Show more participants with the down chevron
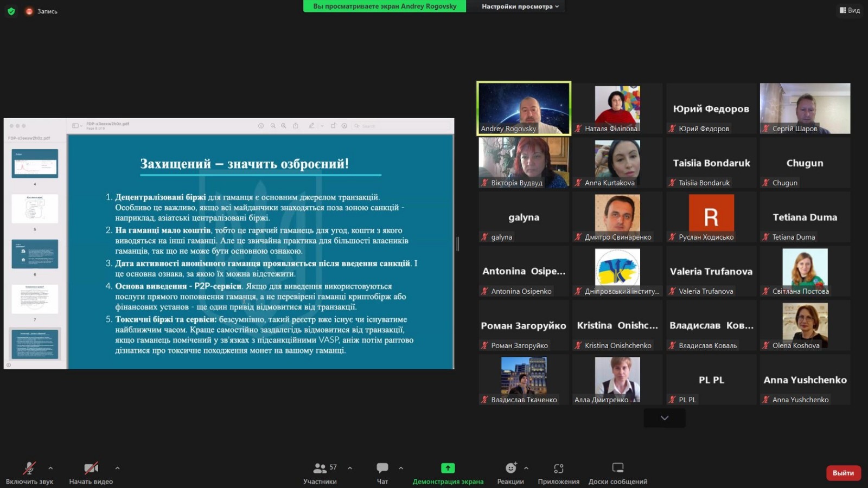 click(x=664, y=418)
